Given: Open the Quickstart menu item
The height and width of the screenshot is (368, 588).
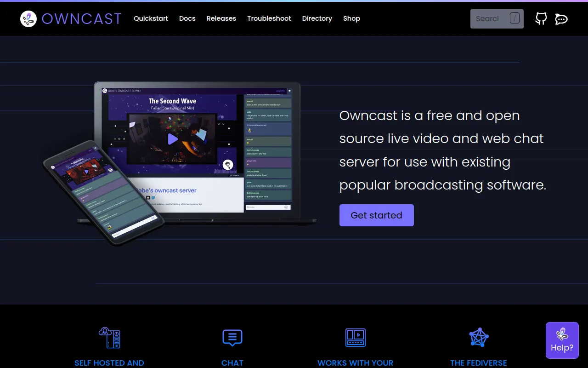Looking at the screenshot, I should (x=151, y=18).
